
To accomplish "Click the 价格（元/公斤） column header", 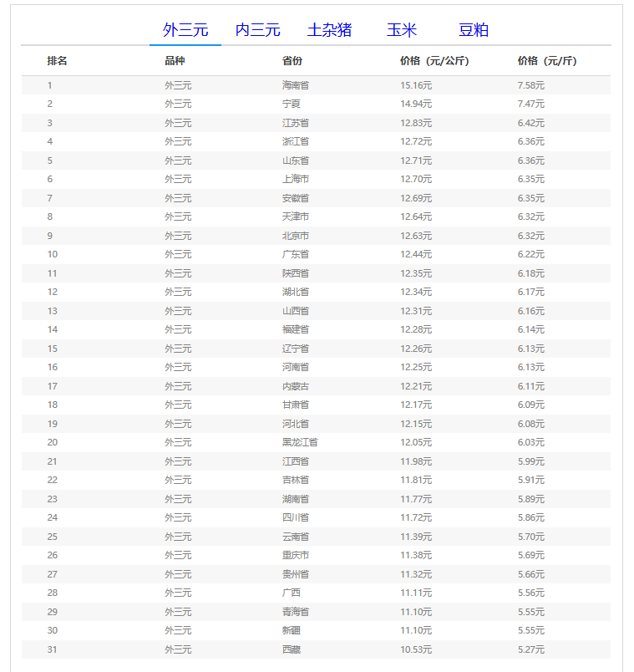I will (434, 61).
